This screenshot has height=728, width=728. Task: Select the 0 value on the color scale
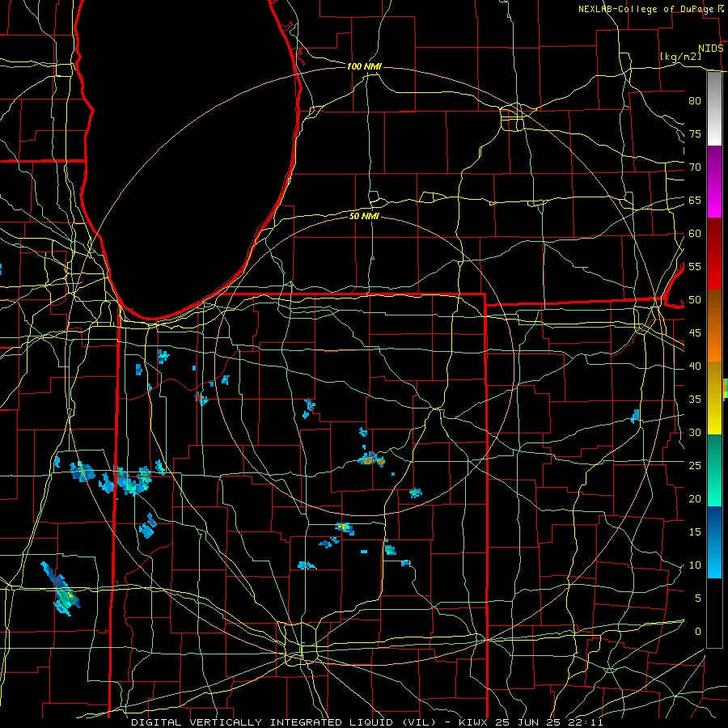click(698, 632)
